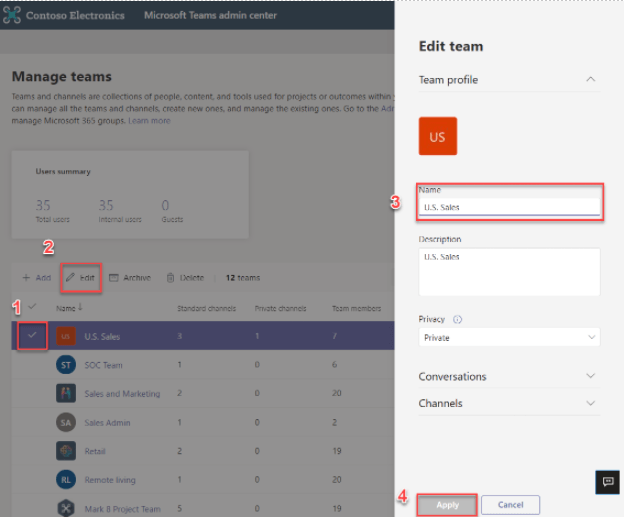The image size is (624, 517).
Task: Open the Privacy dropdown showing Private
Action: pyautogui.click(x=509, y=337)
